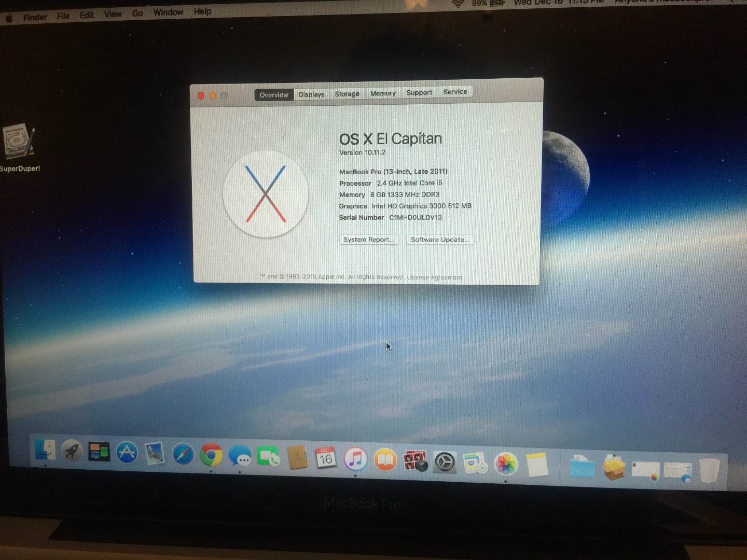Click processor value 2.4 GHz Intel Core i5
The height and width of the screenshot is (560, 747).
point(409,183)
